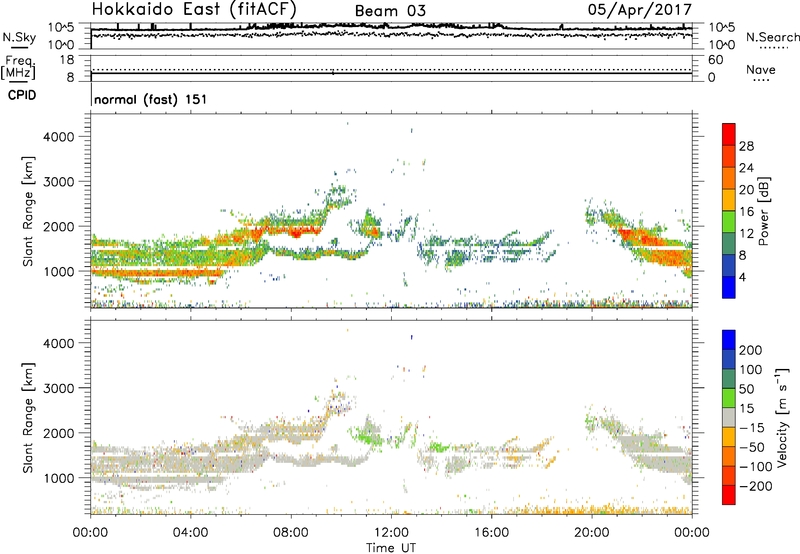Click the 'Hokkaido East (fitACF)' title
Screen dimensions: 800x554
(x=194, y=9)
